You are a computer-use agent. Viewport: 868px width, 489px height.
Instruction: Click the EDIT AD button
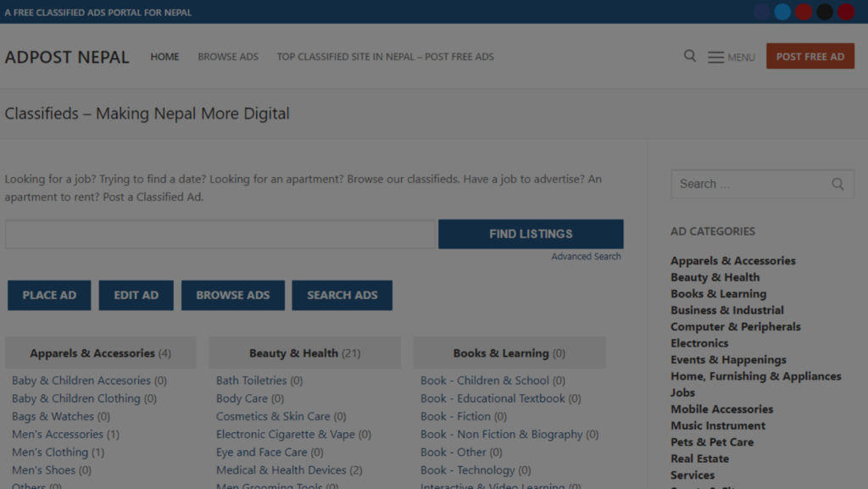point(136,295)
